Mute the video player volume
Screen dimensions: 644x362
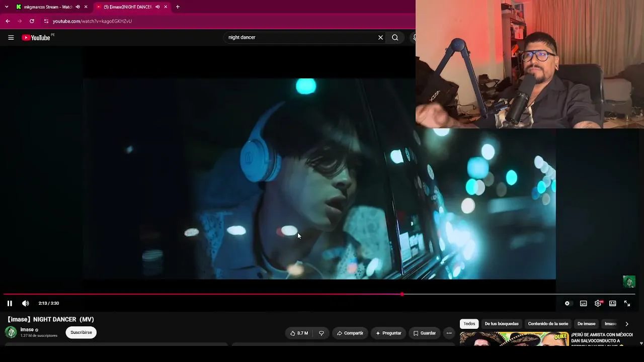[x=26, y=303]
